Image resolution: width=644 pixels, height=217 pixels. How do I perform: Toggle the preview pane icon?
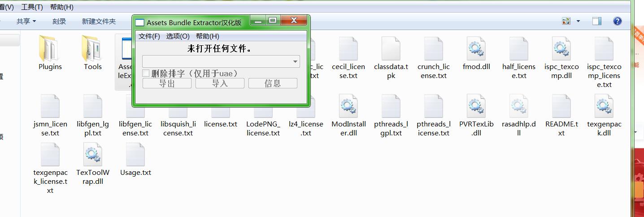point(596,21)
